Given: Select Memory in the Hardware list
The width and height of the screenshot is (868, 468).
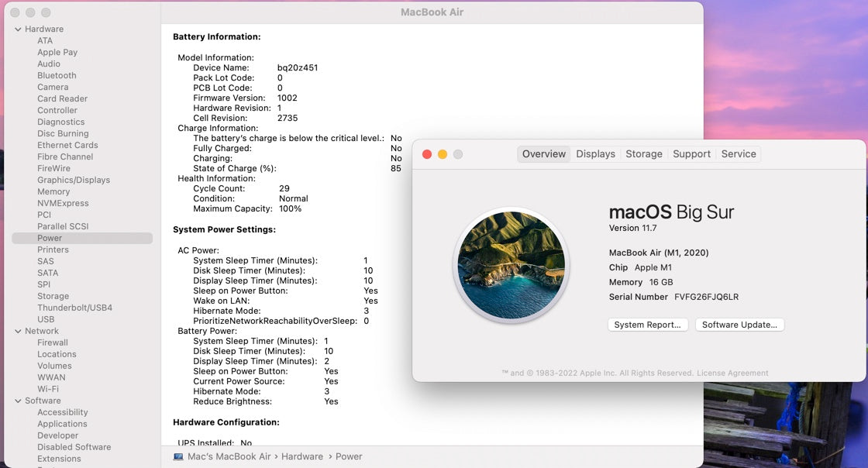Looking at the screenshot, I should click(x=53, y=191).
